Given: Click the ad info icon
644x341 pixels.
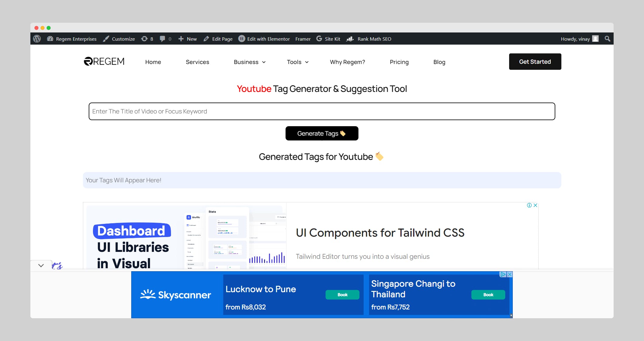Looking at the screenshot, I should click(x=529, y=205).
